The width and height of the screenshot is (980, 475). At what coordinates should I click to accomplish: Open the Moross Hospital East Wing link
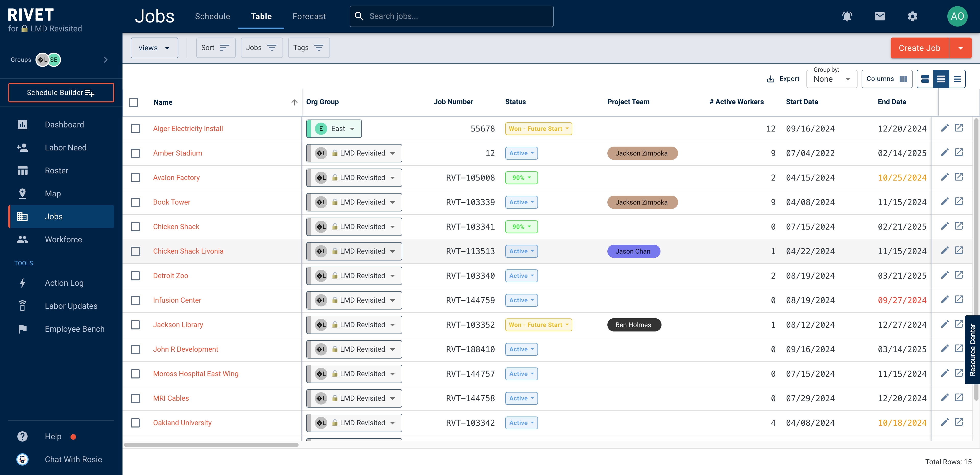pos(195,374)
